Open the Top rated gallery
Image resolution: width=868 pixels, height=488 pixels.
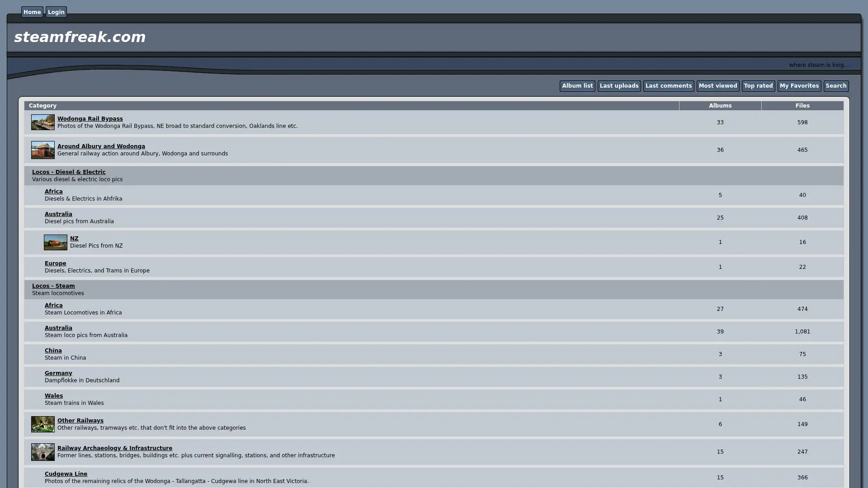tap(758, 85)
